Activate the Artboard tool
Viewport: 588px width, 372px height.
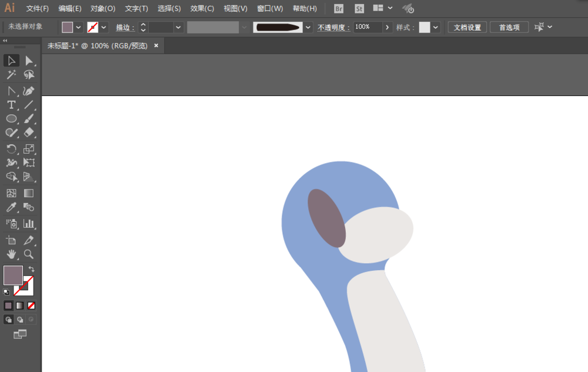point(11,240)
